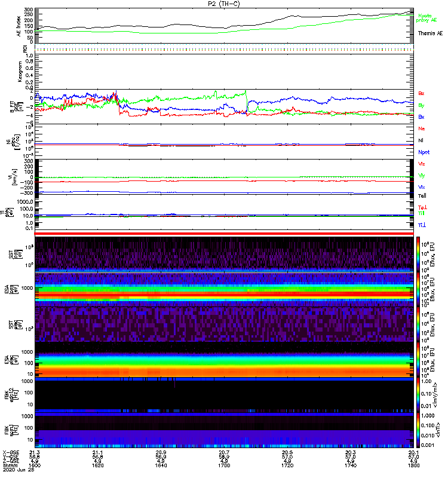Click the black "Ni" legend label
Viewport: 448px width, 478px height.
421,140
